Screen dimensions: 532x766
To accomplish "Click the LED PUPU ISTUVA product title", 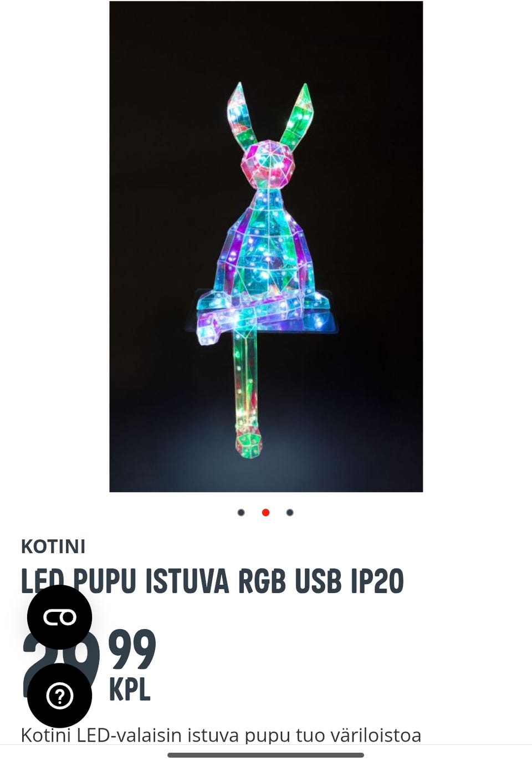I will pos(212,581).
